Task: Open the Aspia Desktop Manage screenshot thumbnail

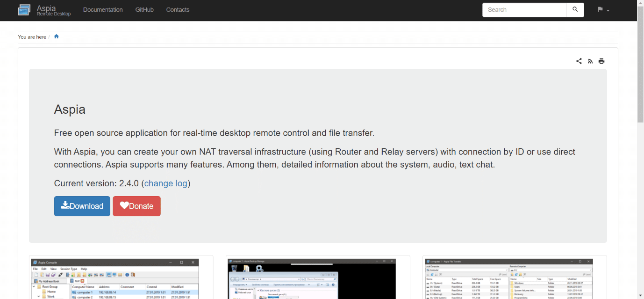Action: (312, 279)
